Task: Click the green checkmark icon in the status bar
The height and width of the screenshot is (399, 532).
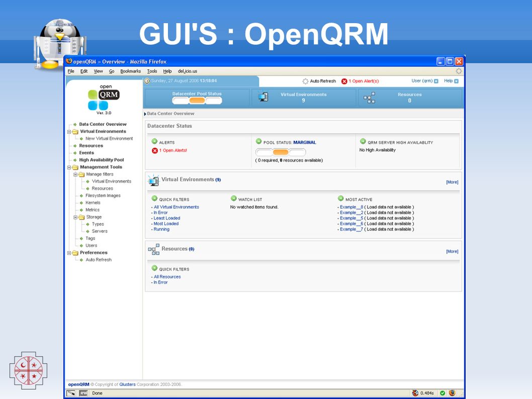Action: (442, 393)
